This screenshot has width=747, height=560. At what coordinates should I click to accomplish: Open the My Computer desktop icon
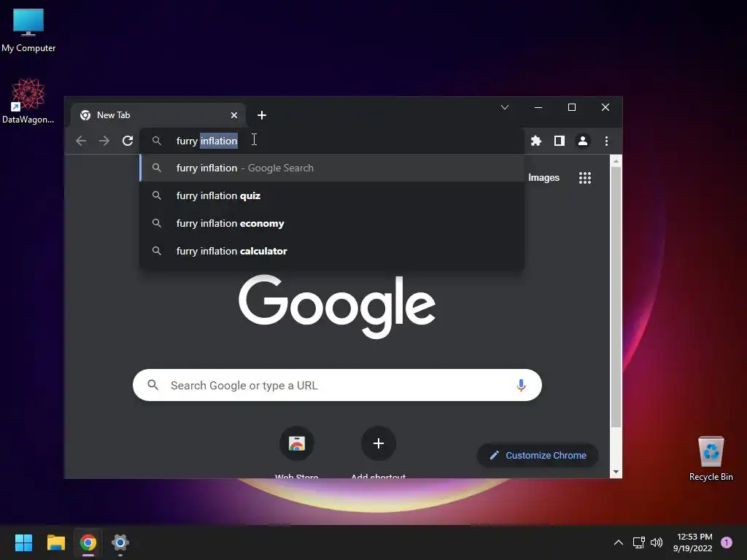28,31
